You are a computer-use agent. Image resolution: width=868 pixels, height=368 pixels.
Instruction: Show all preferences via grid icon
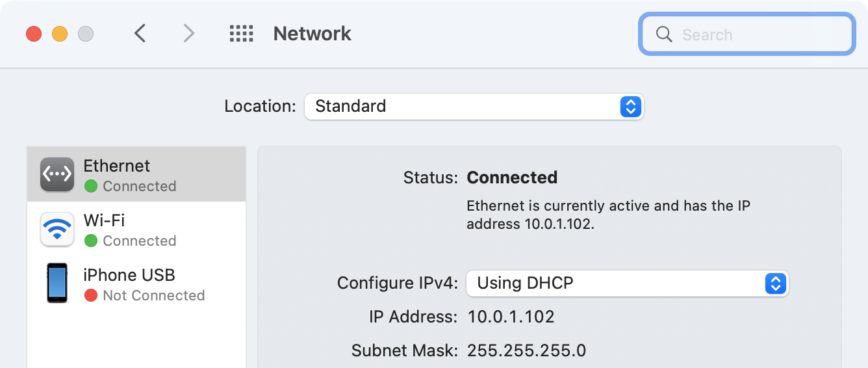point(242,34)
